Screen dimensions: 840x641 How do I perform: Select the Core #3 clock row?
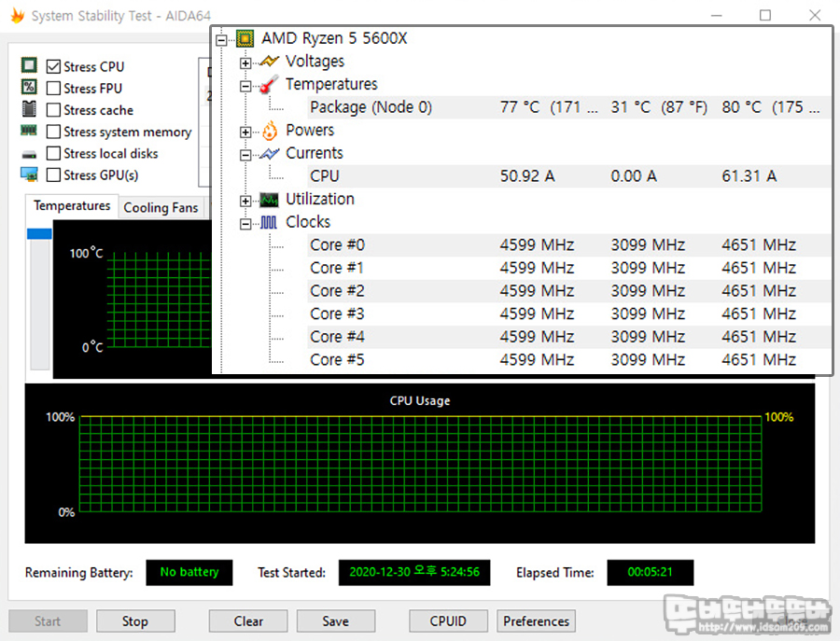click(567, 314)
